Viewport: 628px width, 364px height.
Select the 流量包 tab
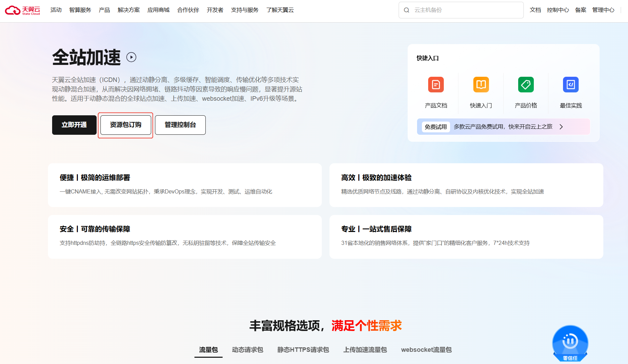209,350
